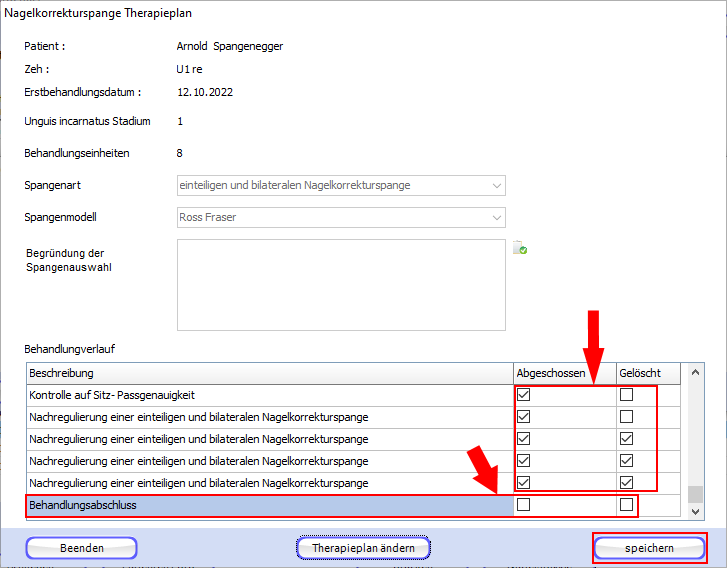
Task: Open Therapieplan ändern
Action: click(x=363, y=548)
